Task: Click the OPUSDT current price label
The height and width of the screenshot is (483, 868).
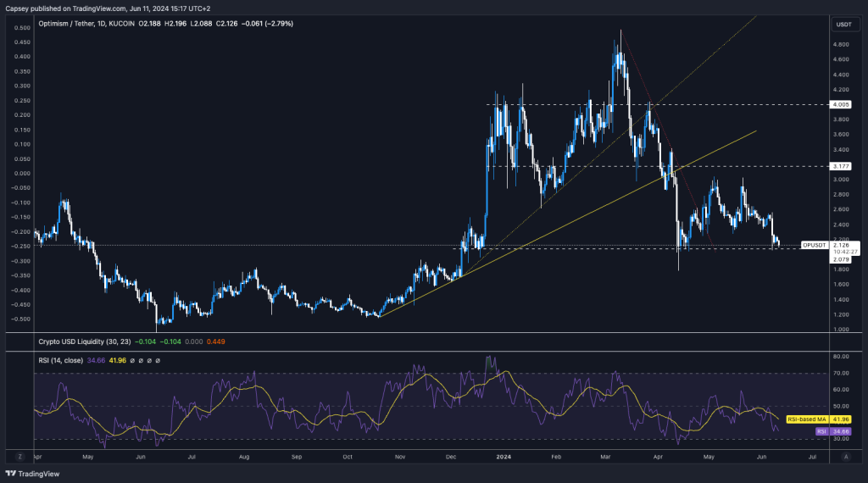Action: 815,246
